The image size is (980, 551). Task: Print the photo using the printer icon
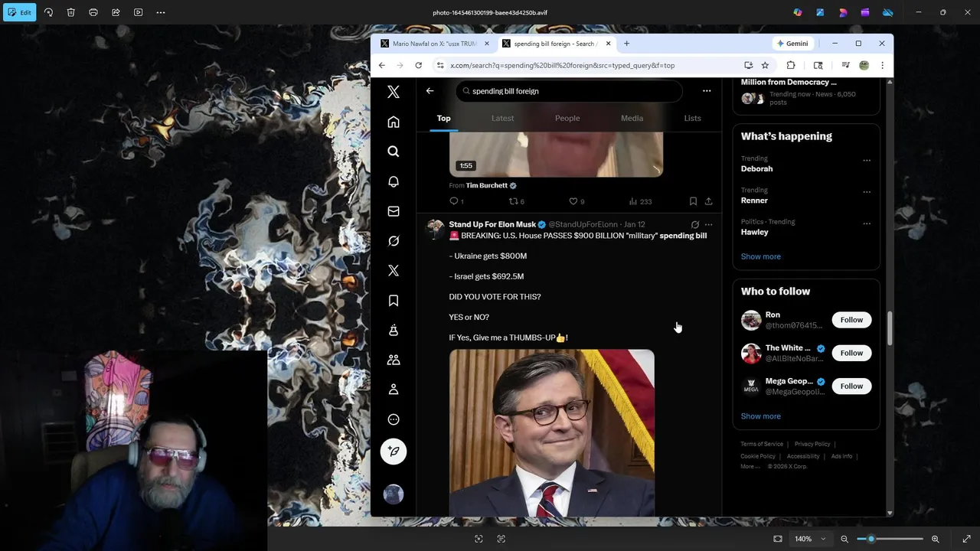[93, 12]
